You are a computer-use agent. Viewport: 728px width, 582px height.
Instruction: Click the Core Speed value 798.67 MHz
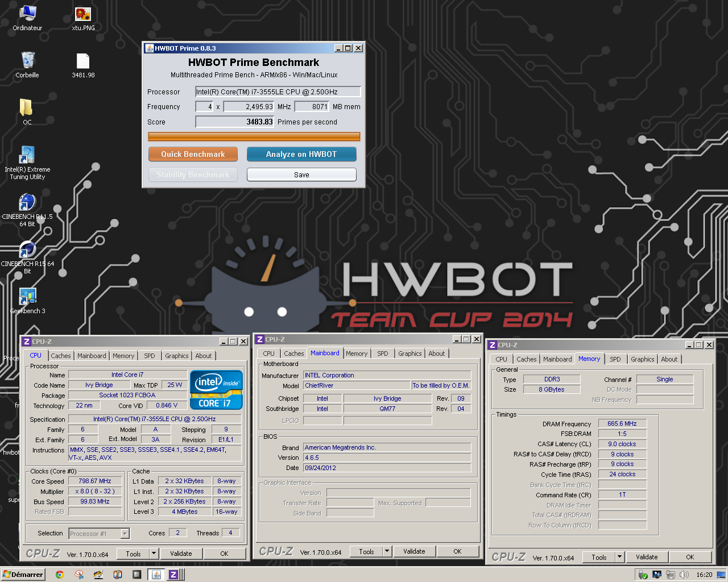coord(95,481)
